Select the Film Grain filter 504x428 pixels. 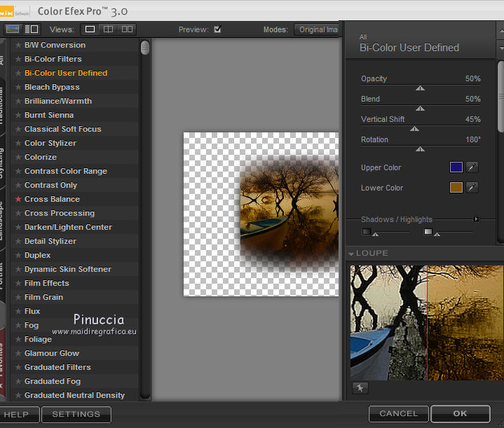[43, 297]
